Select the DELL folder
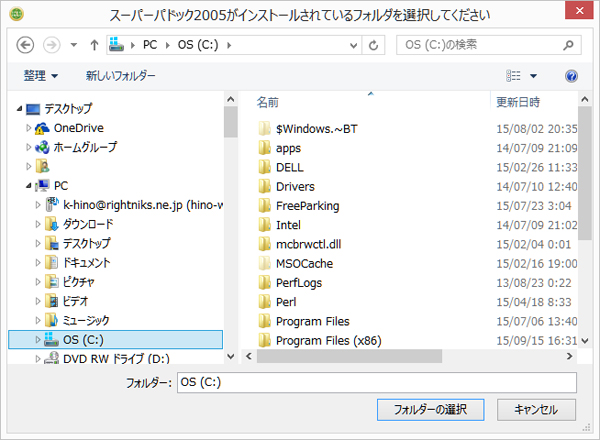 290,168
